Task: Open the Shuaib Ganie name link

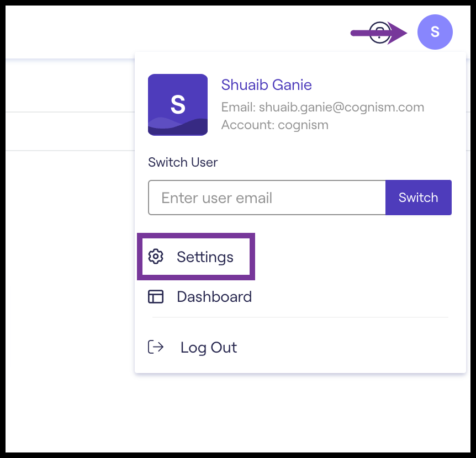Action: 266,84
